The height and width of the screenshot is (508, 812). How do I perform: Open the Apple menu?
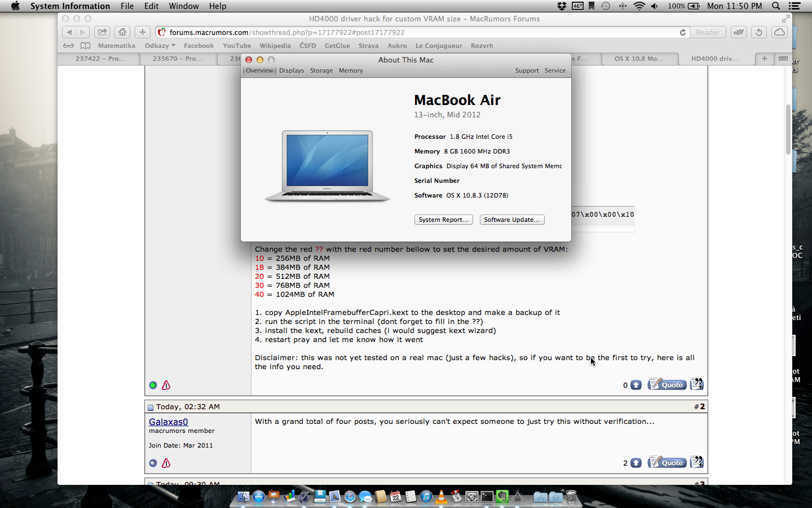pos(15,6)
